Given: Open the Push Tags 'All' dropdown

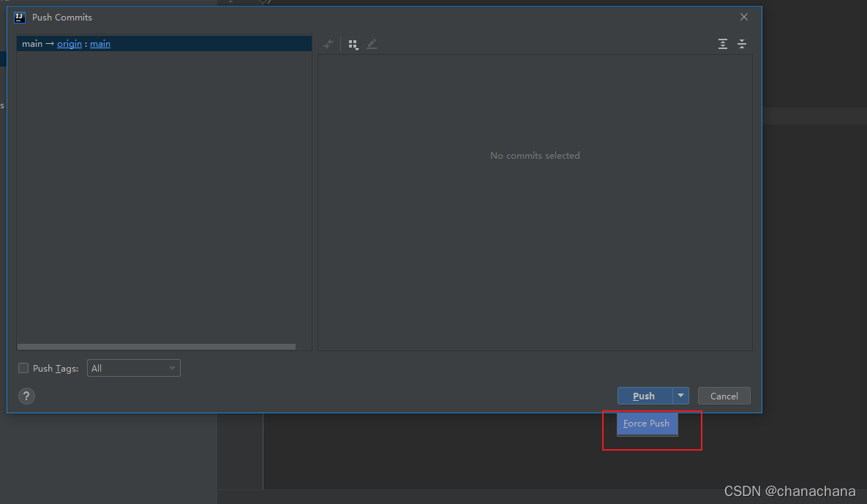Looking at the screenshot, I should pos(134,368).
